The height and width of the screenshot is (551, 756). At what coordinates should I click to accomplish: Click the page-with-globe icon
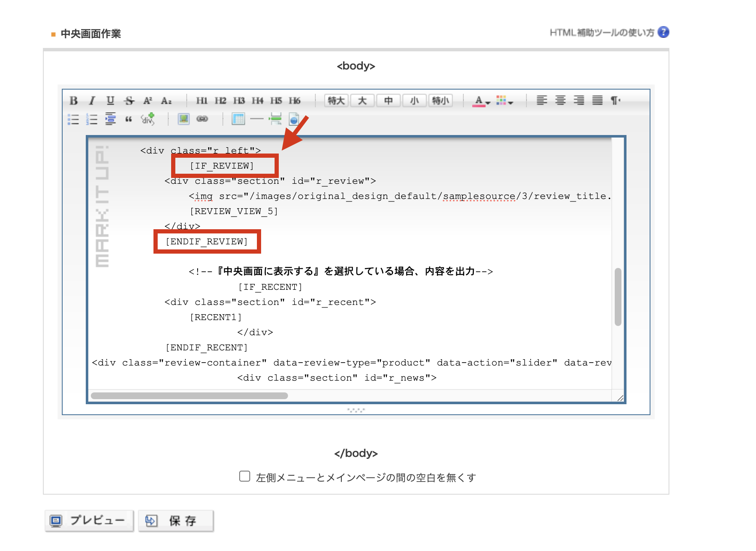tap(294, 119)
